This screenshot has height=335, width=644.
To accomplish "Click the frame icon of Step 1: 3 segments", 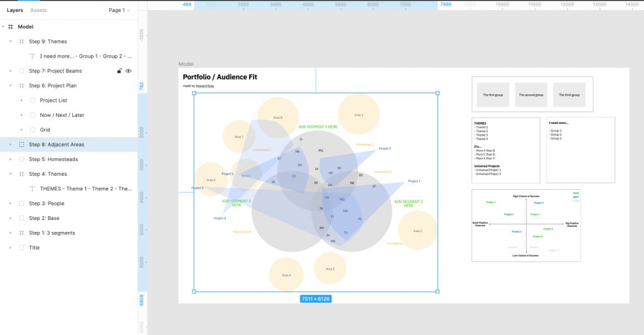I will pos(22,233).
